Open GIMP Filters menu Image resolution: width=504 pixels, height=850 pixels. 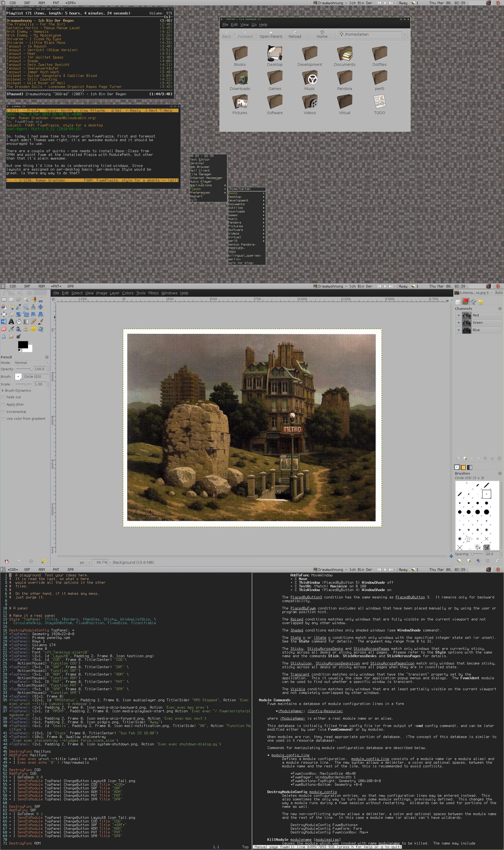pos(153,293)
